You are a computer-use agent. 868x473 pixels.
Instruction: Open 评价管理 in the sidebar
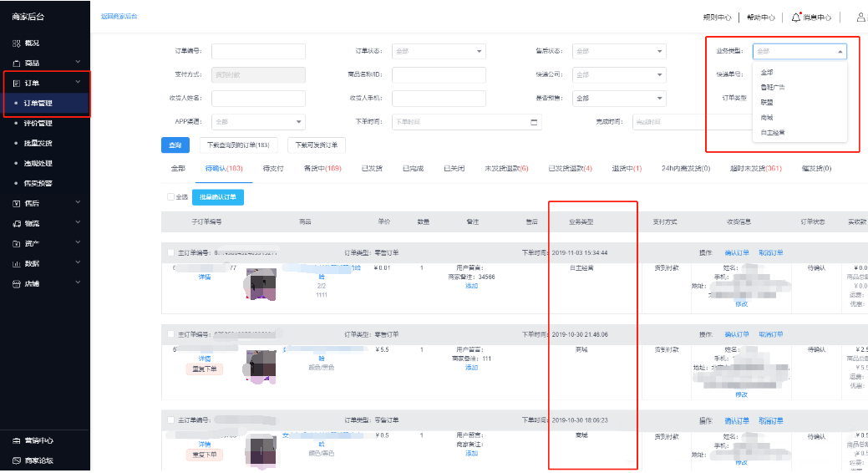38,123
